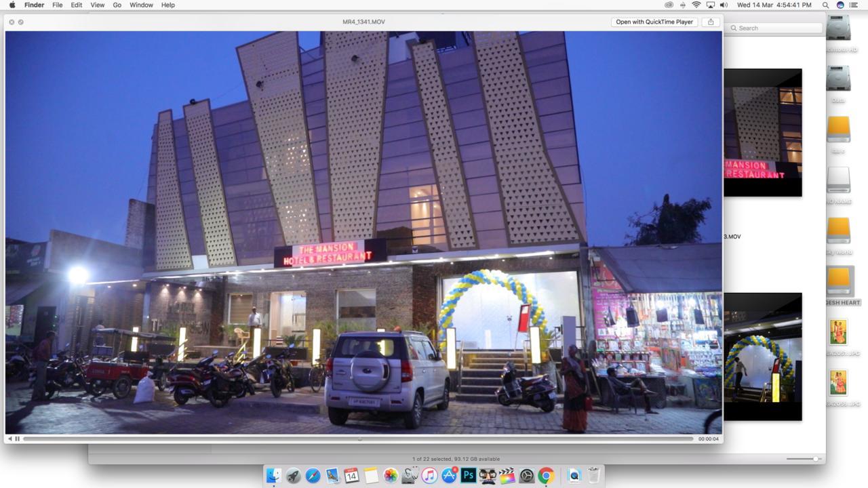Open Photos app in Dock
868x488 pixels.
tap(391, 476)
